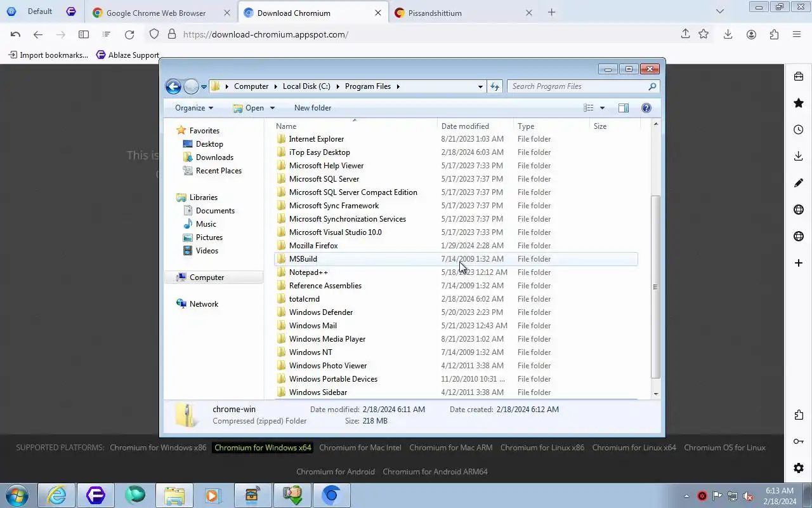Viewport: 812px width, 508px height.
Task: Open sidebar passwords key icon
Action: pos(799,441)
